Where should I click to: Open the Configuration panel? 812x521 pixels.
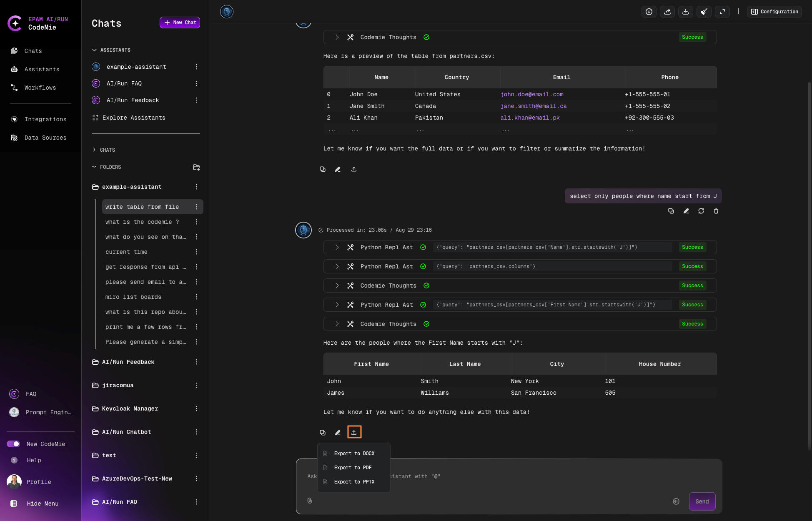[774, 12]
